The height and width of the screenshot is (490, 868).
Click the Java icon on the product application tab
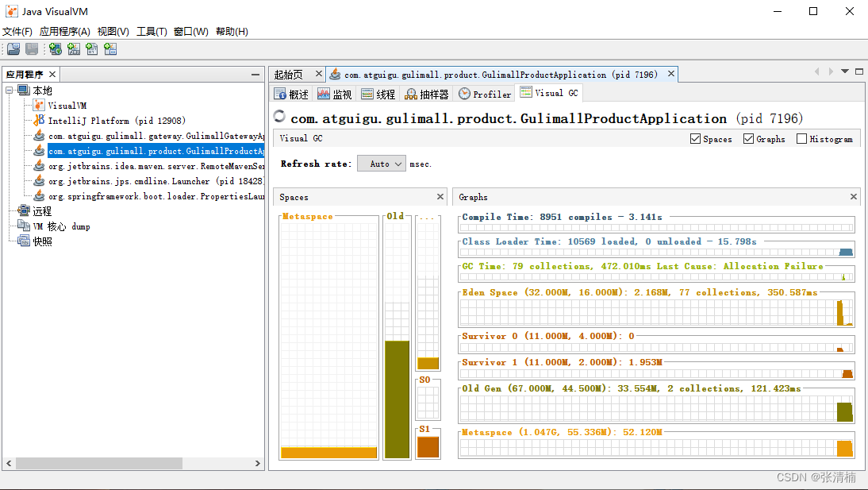click(335, 75)
